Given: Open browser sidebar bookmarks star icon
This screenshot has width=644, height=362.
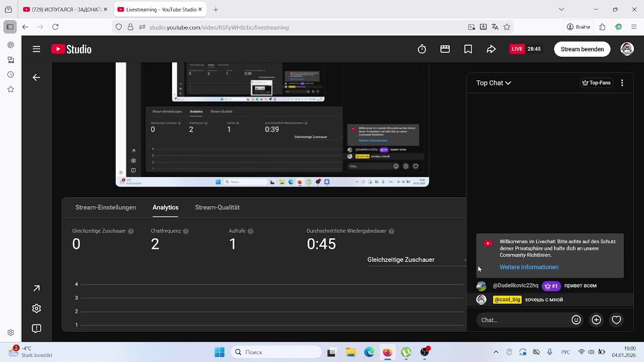Looking at the screenshot, I should [11, 89].
